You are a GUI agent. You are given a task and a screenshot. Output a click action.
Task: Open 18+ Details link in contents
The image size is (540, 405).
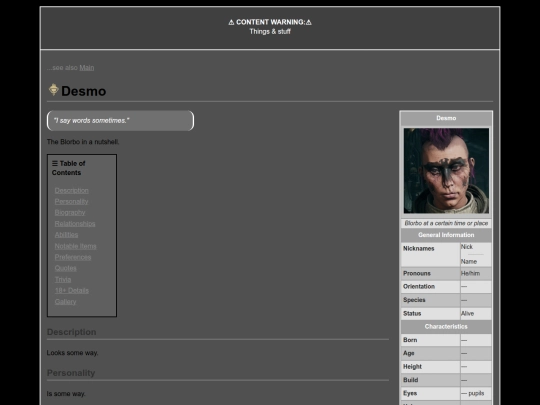point(72,291)
